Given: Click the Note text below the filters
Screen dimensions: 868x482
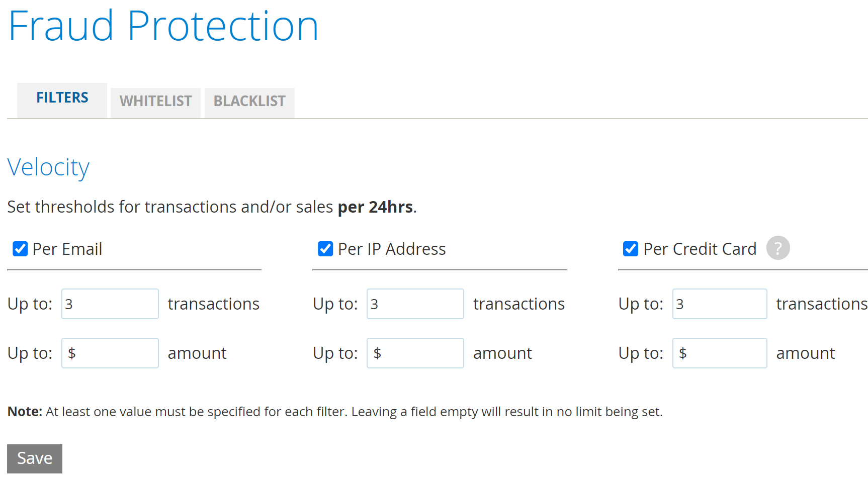Looking at the screenshot, I should (335, 412).
